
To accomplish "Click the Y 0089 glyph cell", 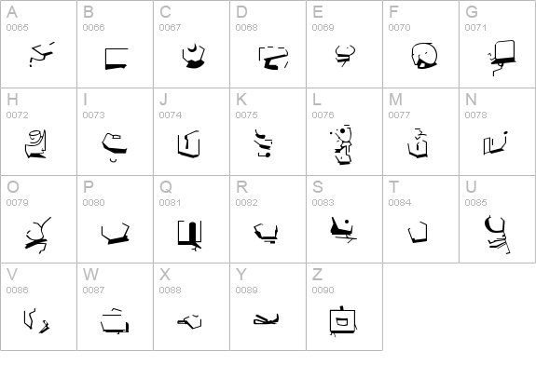I will click(x=268, y=306).
